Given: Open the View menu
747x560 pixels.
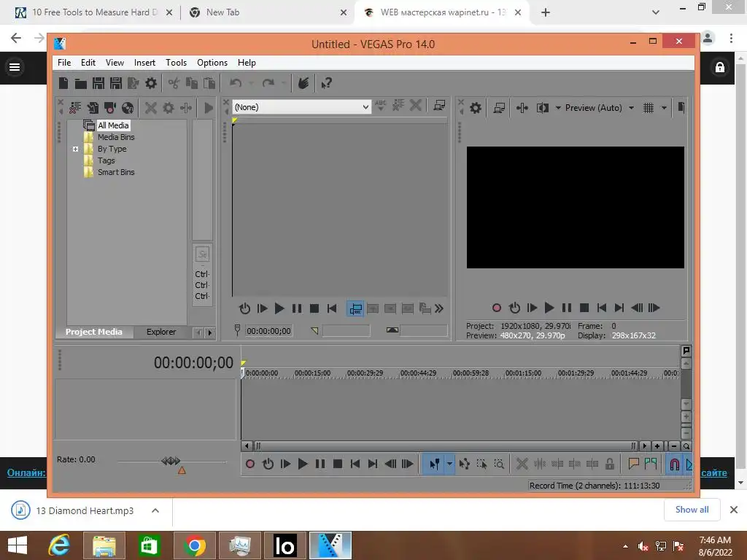Looking at the screenshot, I should pyautogui.click(x=115, y=63).
